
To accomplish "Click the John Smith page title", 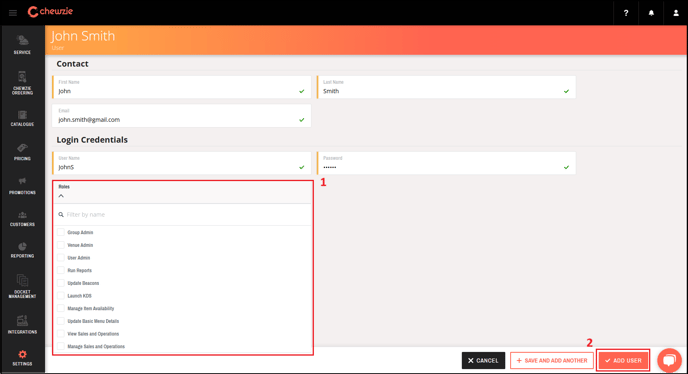I will [x=83, y=36].
